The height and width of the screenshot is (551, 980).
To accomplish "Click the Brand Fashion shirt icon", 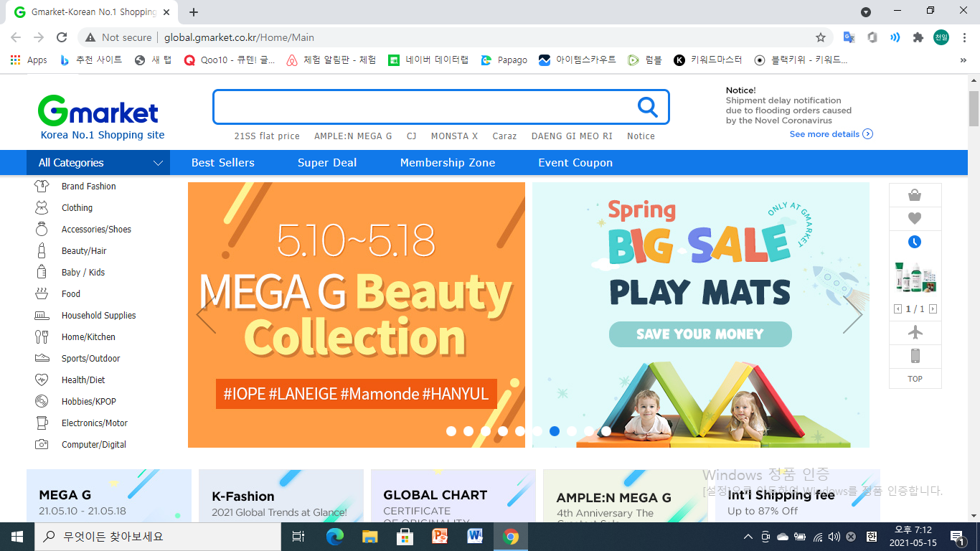I will click(x=42, y=187).
